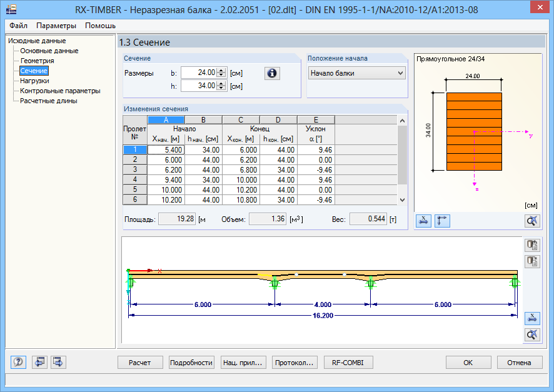Screen dimensions: 554x392
Task: Click cell 9.400 in row 4
Action: click(x=166, y=180)
